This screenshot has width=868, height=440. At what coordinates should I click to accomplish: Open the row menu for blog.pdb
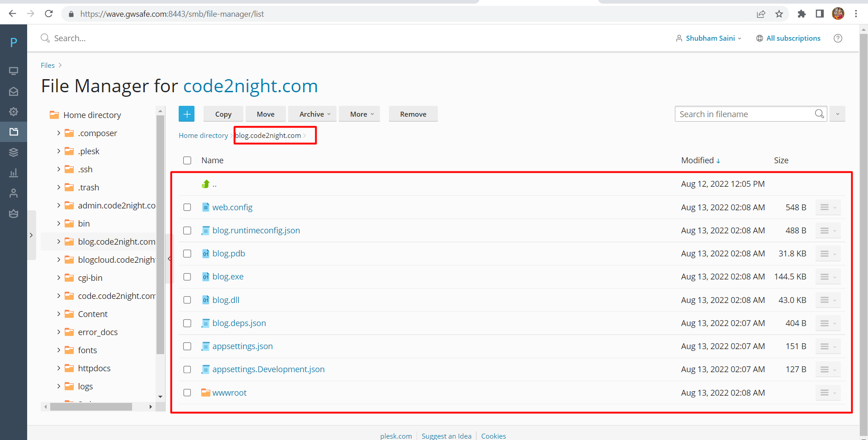[x=828, y=254]
